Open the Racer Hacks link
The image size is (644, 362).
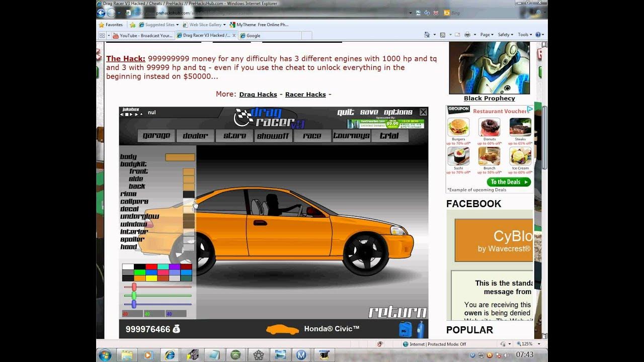point(305,95)
